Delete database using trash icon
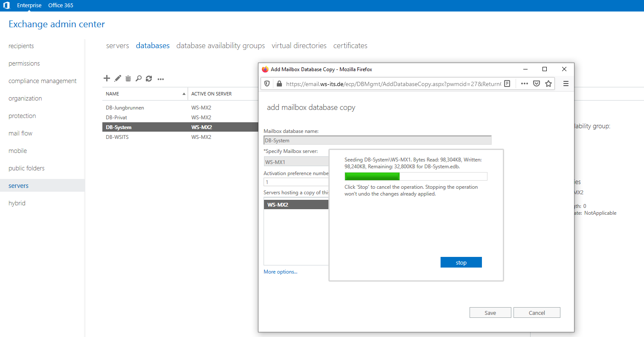This screenshot has height=337, width=644. [128, 78]
